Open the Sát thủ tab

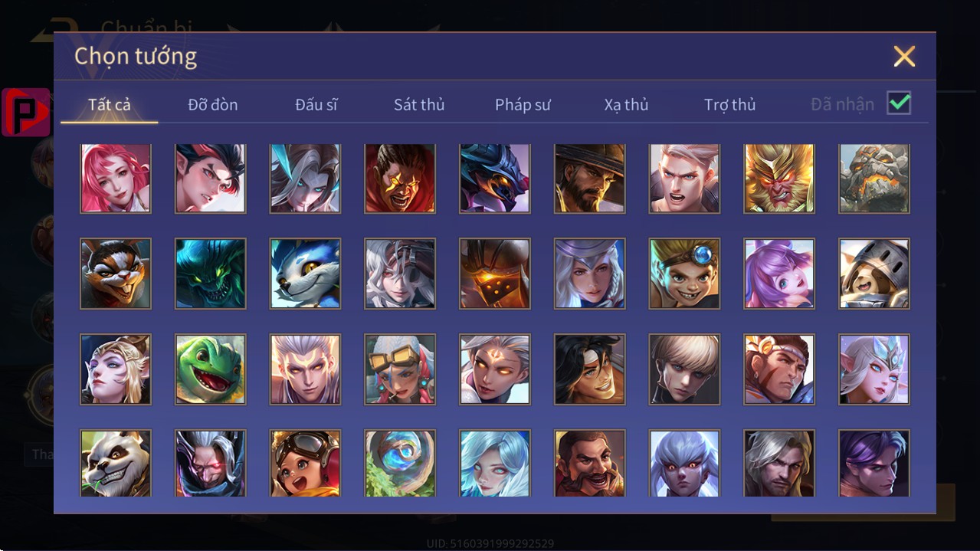pos(419,105)
